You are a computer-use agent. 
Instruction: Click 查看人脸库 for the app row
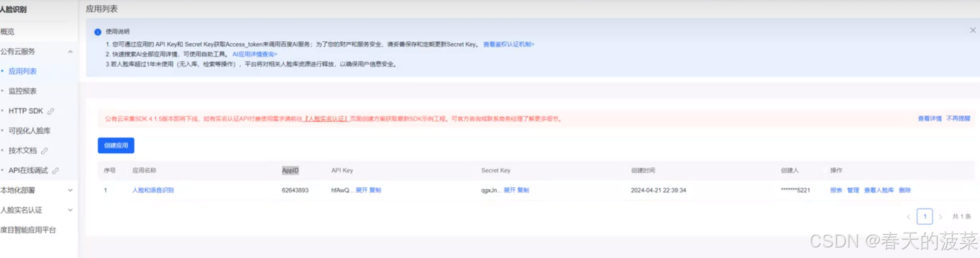[x=879, y=190]
